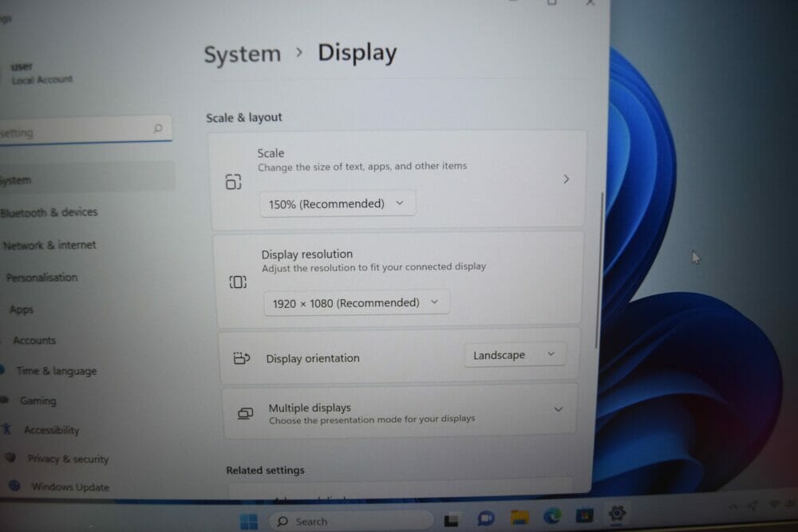Viewport: 798px width, 532px height.
Task: Open Microsoft Store from the taskbar
Action: (585, 515)
